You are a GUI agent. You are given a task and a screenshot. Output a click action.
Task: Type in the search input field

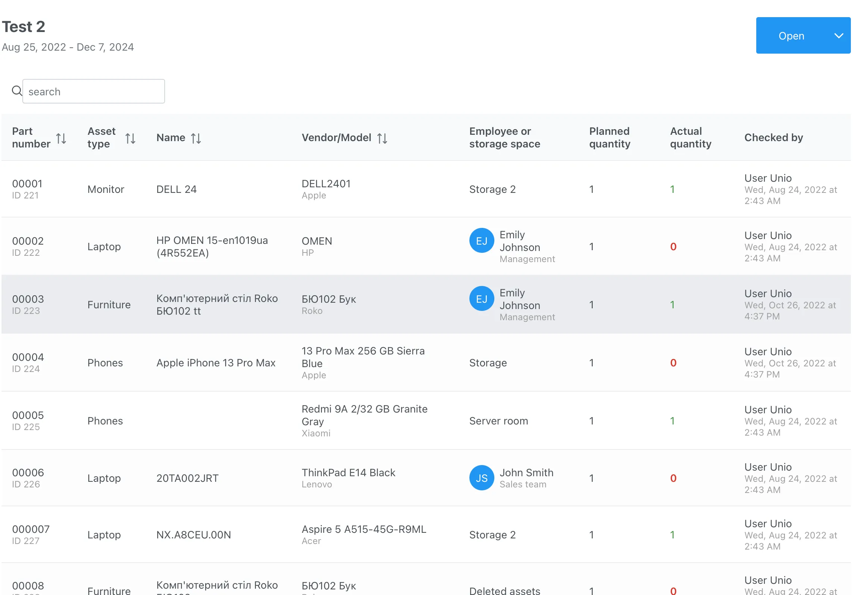click(94, 92)
